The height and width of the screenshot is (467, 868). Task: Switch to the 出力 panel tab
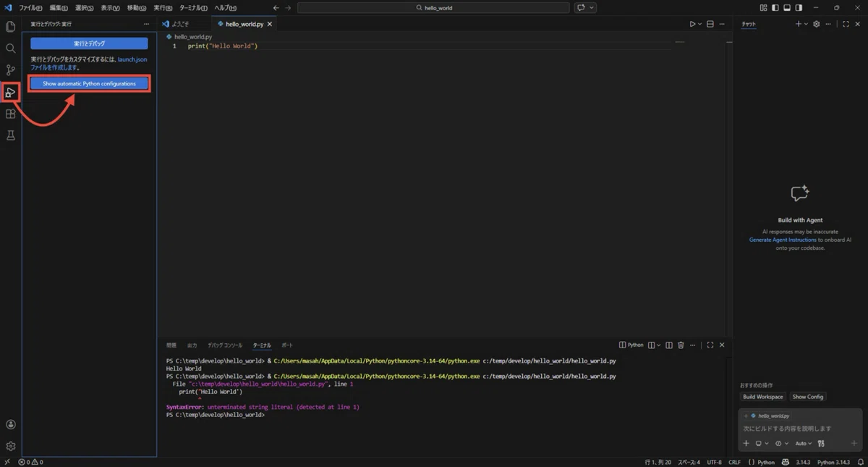click(x=192, y=345)
